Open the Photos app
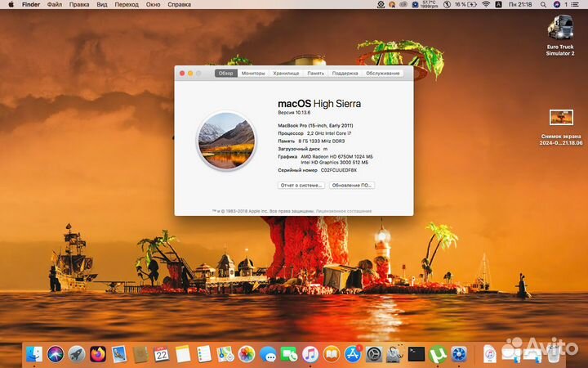Image resolution: width=588 pixels, height=368 pixels. pyautogui.click(x=247, y=354)
